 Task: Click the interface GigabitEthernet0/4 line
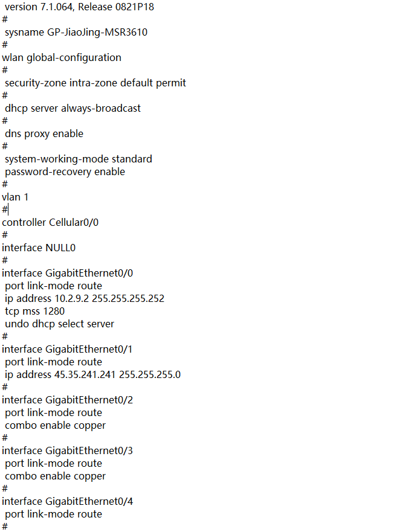click(67, 501)
